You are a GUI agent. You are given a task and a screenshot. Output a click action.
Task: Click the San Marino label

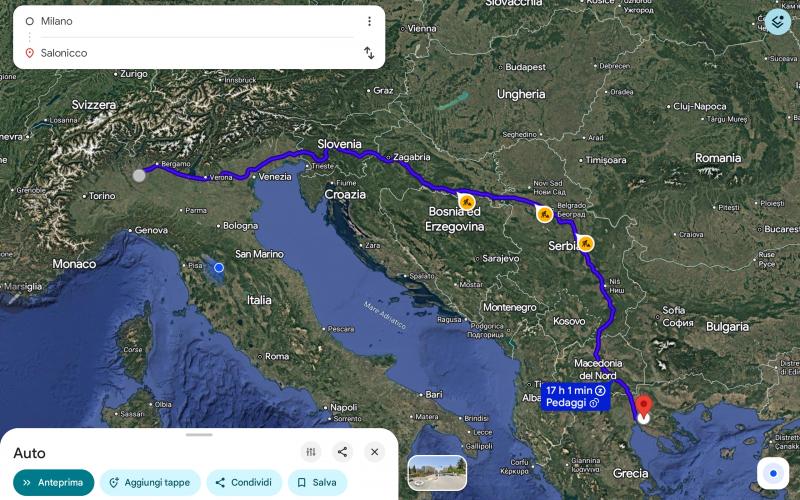pos(259,254)
